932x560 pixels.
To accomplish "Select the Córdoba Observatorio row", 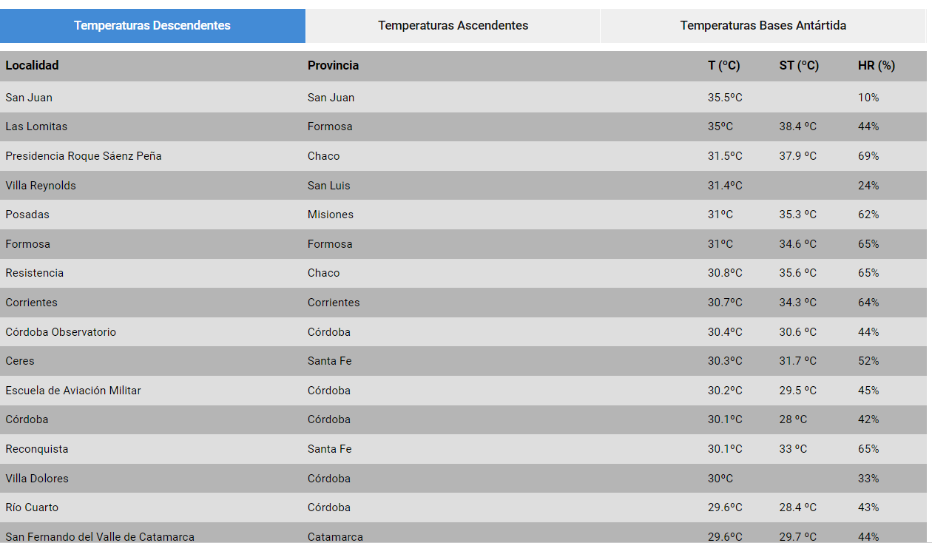I will point(61,332).
